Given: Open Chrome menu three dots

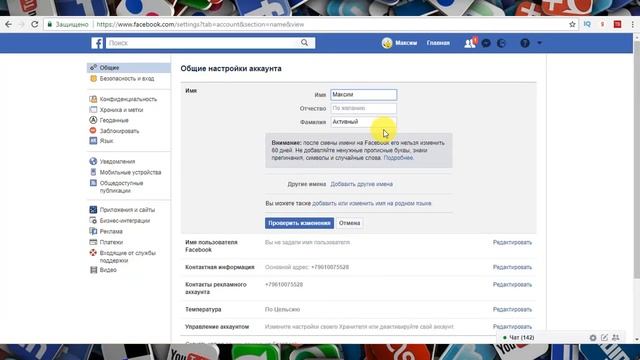Looking at the screenshot, I should click(632, 24).
